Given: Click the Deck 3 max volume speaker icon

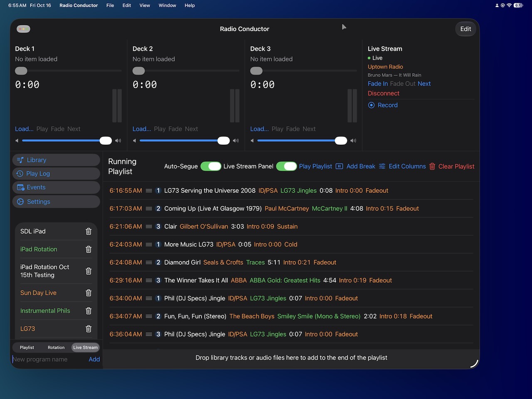Looking at the screenshot, I should pos(353,140).
